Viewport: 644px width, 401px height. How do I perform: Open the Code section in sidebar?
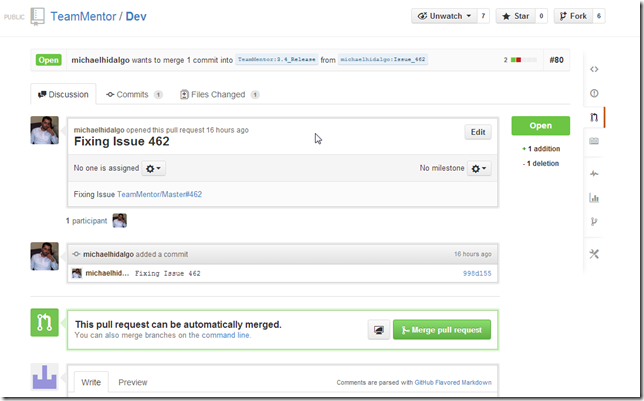(594, 69)
